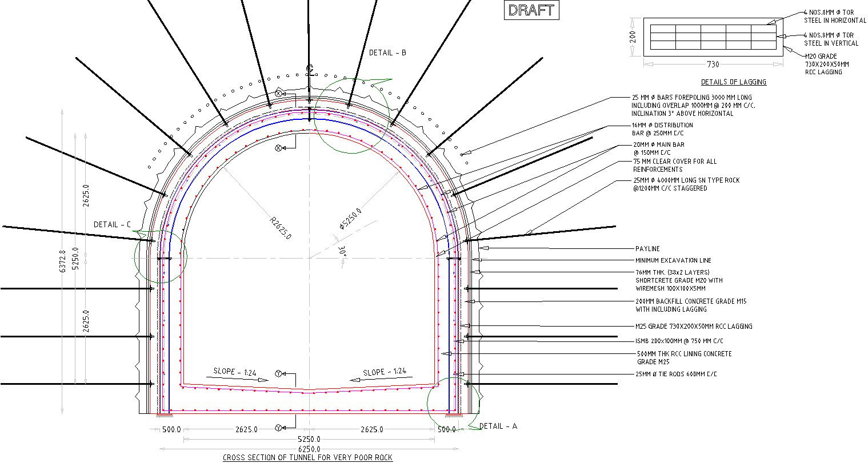Click the PAYLINE annotation text

pyautogui.click(x=647, y=249)
